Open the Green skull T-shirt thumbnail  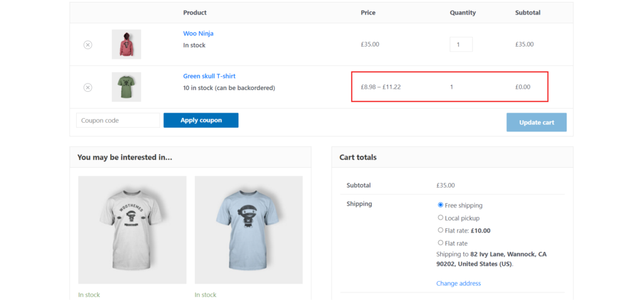[126, 87]
